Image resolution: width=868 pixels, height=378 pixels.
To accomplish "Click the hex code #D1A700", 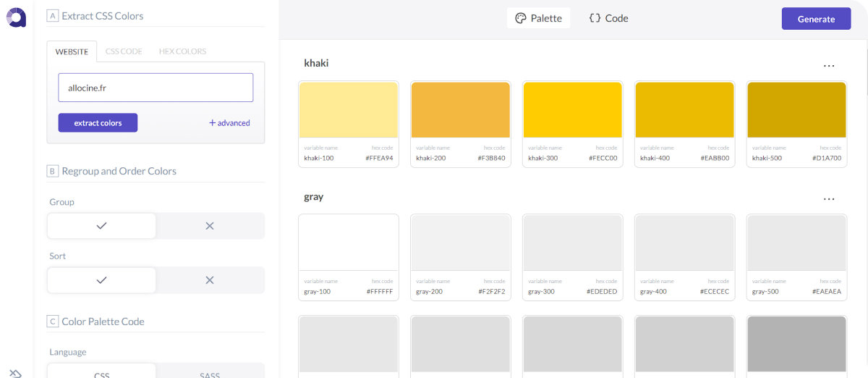I will 827,158.
